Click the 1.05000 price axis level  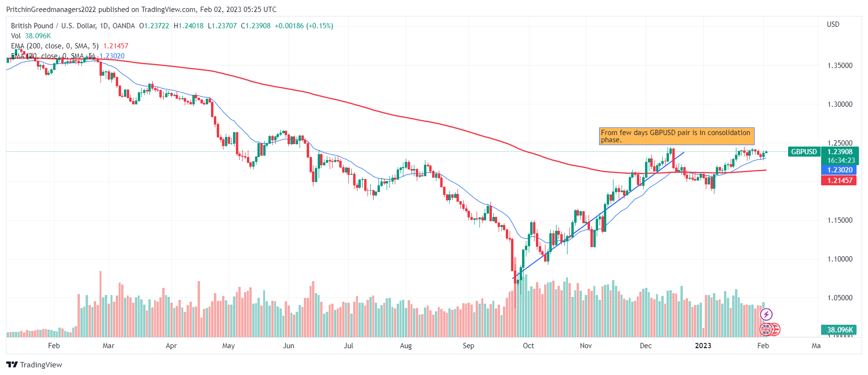840,298
